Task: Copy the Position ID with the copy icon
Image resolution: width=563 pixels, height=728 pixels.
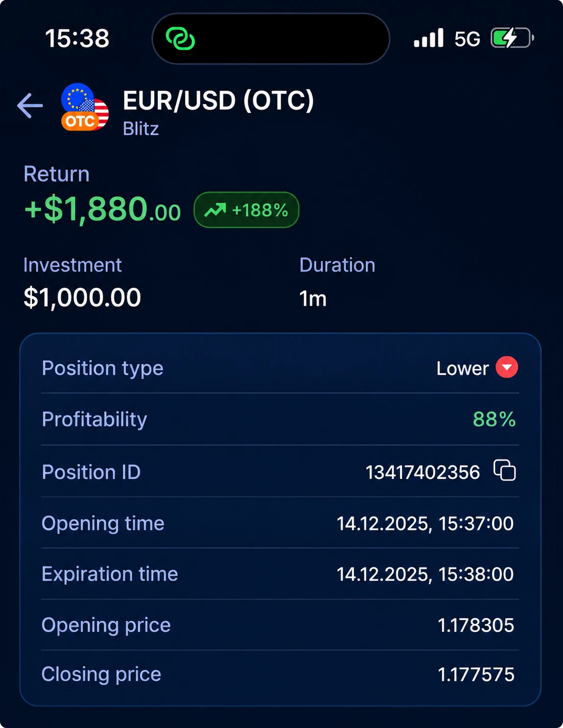Action: click(504, 470)
